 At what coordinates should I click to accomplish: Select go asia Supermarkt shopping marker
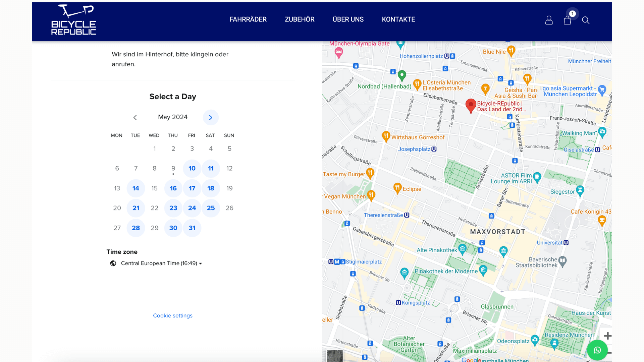click(x=602, y=90)
